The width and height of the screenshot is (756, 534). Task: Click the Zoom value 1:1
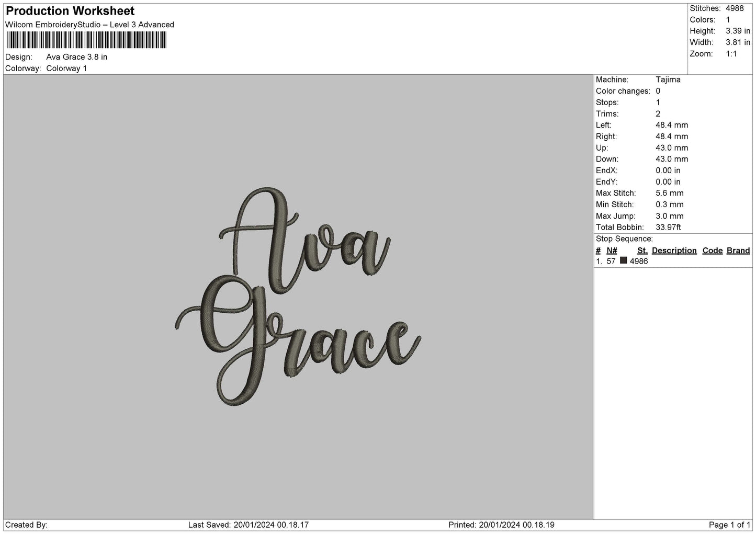tap(731, 54)
